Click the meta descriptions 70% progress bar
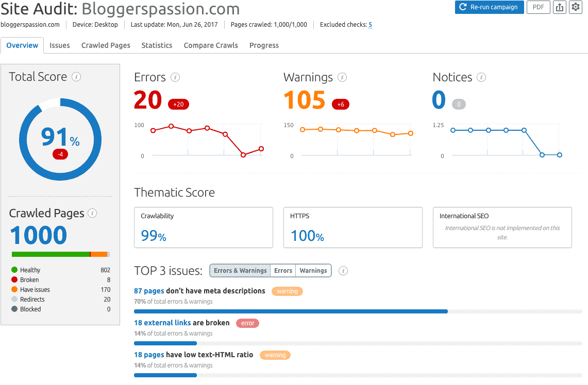Viewport: 588px width, 385px height. 358,311
